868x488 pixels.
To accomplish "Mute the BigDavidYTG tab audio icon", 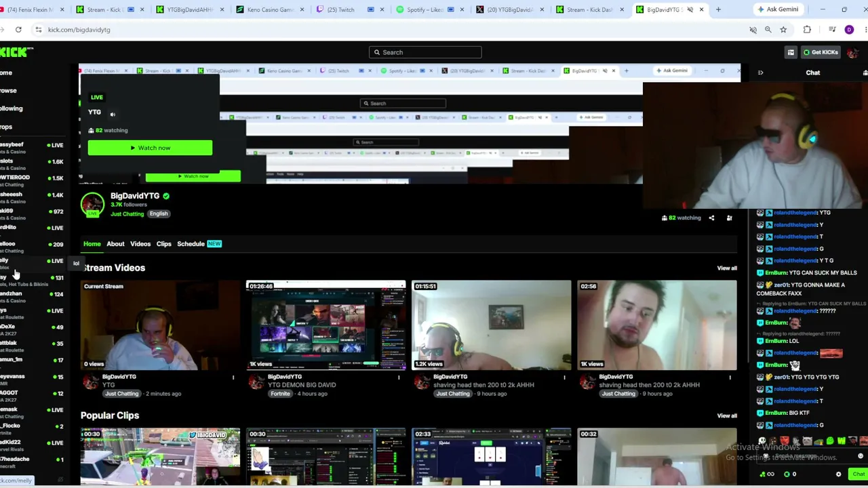I will tap(690, 9).
